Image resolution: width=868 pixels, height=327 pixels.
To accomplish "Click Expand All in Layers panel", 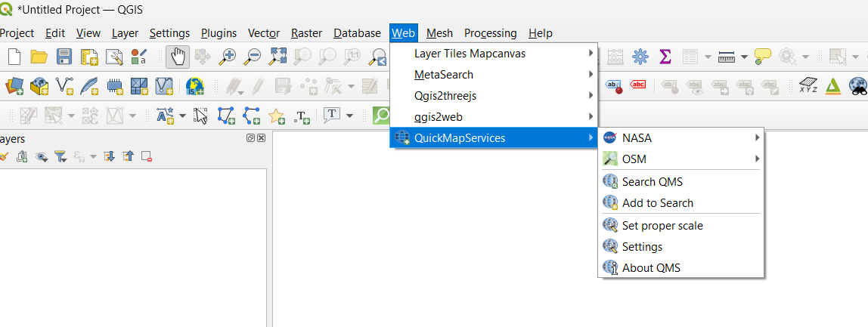I will pos(110,156).
